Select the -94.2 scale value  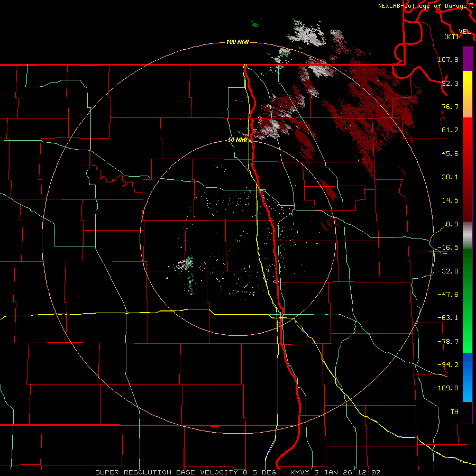click(448, 365)
